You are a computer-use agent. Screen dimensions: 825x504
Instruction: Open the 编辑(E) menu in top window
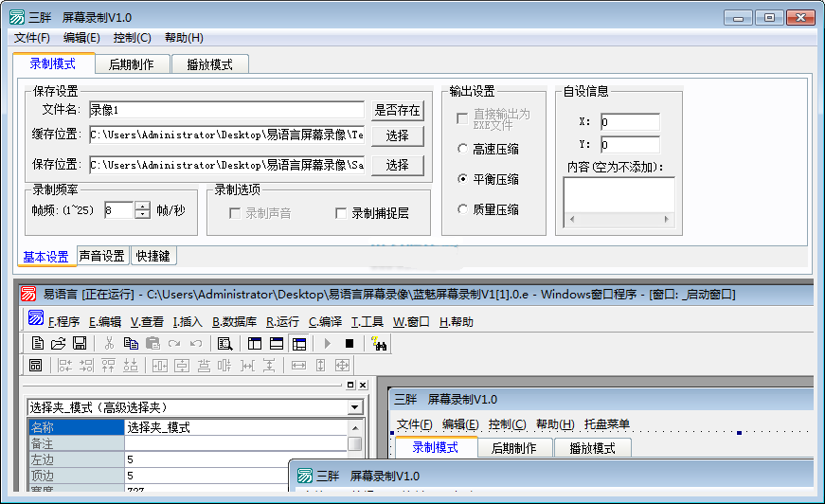coord(81,37)
